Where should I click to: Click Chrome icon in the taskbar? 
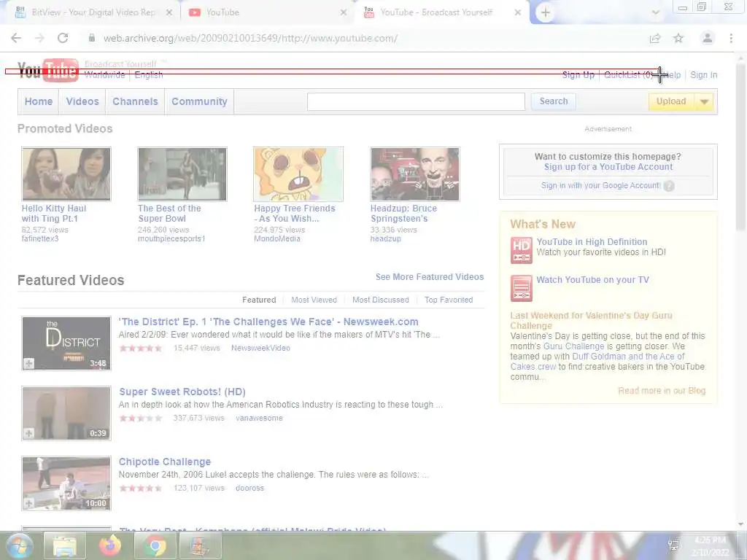click(x=155, y=545)
